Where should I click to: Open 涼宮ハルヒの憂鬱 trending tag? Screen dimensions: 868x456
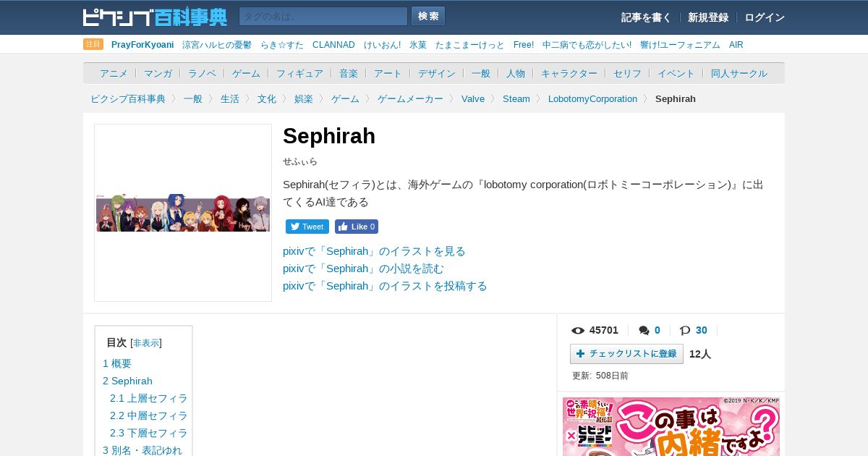pos(217,45)
